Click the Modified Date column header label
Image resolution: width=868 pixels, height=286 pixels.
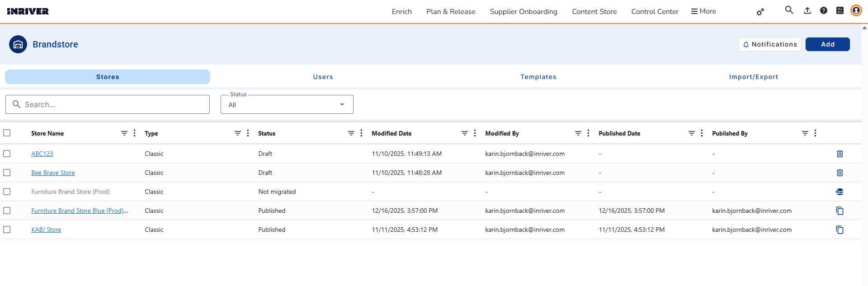392,133
